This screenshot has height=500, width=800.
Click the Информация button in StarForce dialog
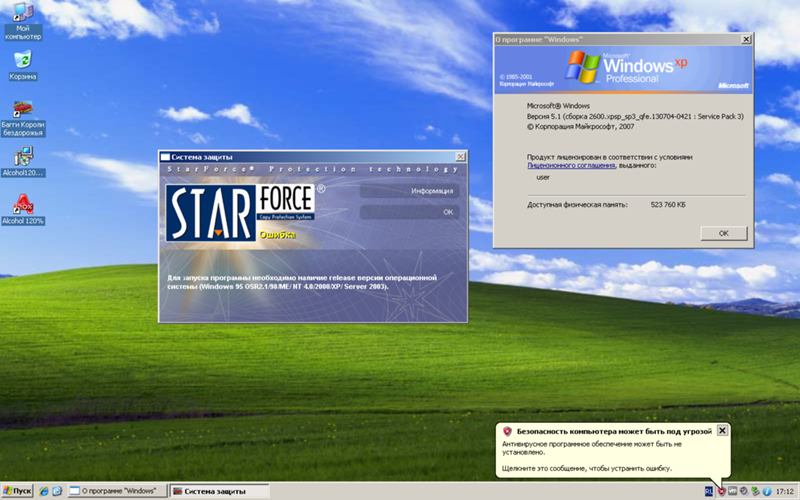click(x=409, y=191)
